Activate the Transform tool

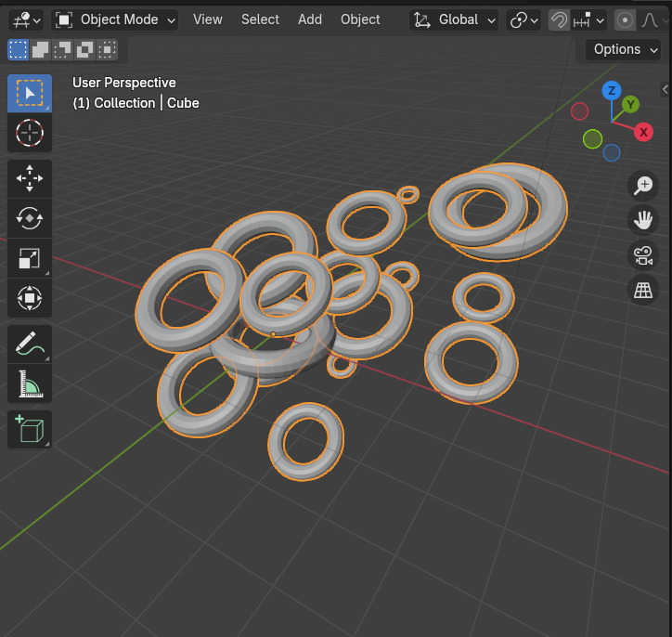click(x=30, y=298)
